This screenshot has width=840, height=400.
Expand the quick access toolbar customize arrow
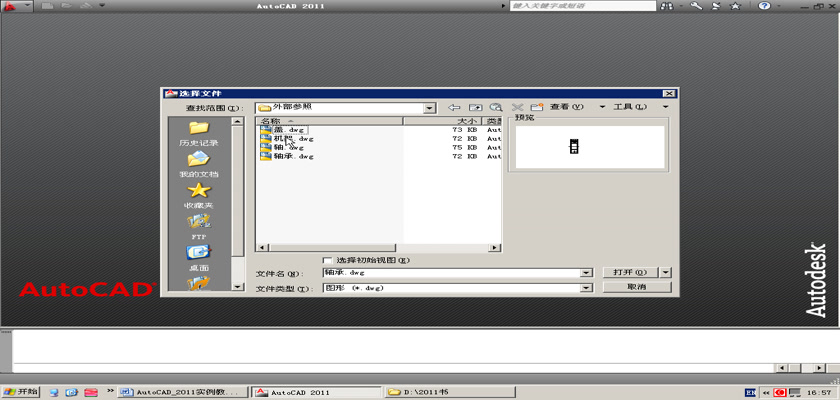[x=102, y=6]
